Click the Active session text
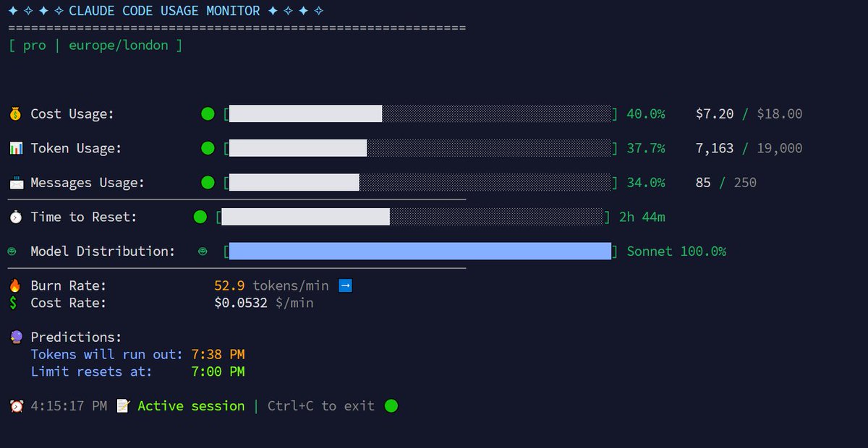 click(x=191, y=406)
